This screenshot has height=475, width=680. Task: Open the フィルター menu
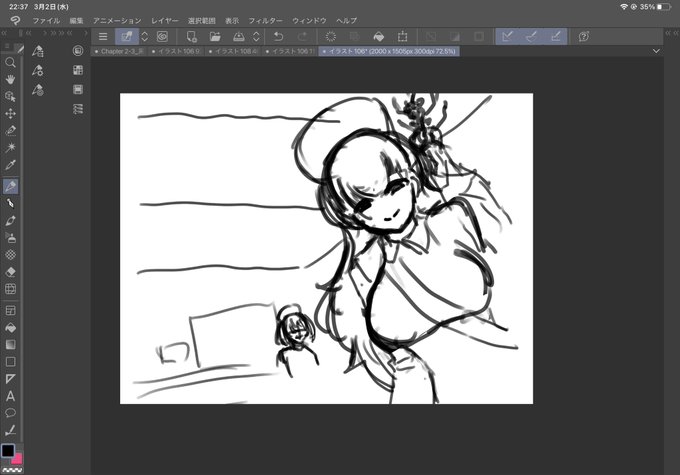pos(265,20)
